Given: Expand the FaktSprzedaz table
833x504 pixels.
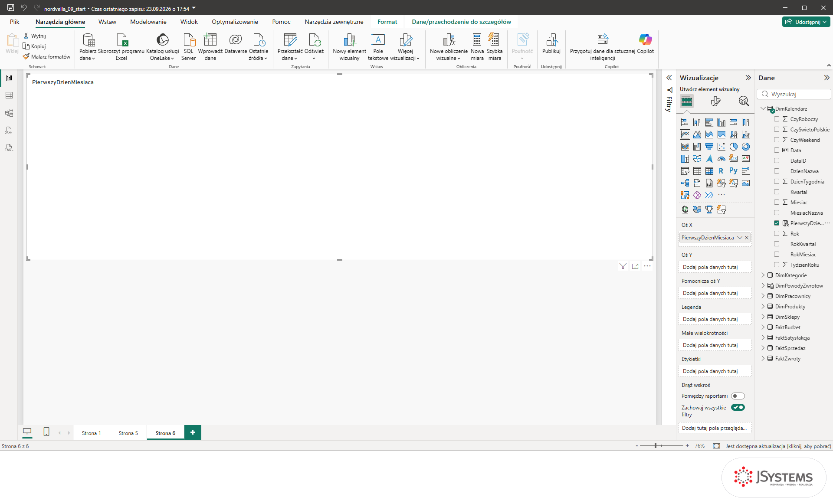Looking at the screenshot, I should pyautogui.click(x=763, y=348).
